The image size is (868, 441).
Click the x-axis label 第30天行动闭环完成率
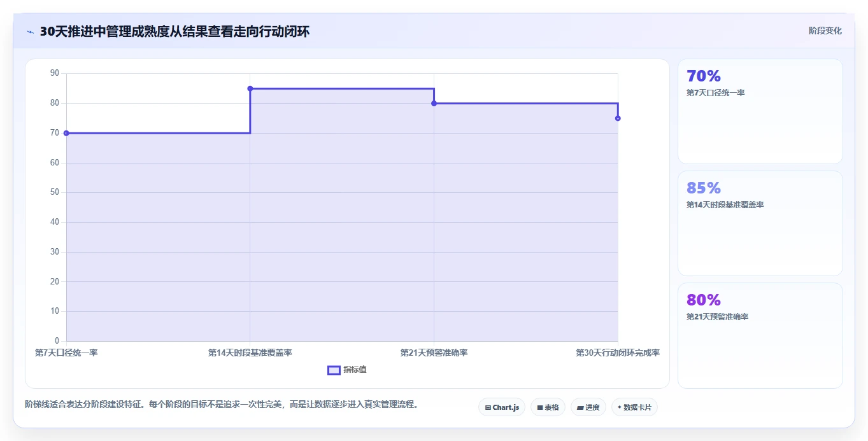(618, 353)
